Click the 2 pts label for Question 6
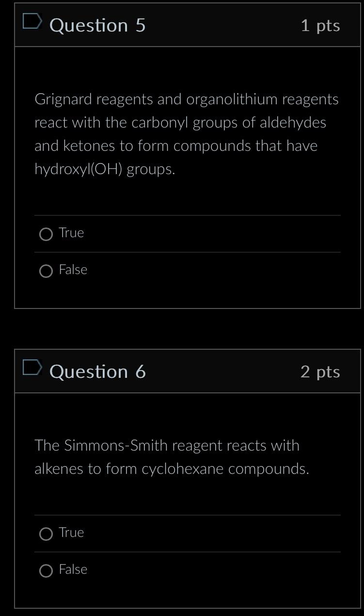Viewport: 364px width, 616px height. point(320,372)
